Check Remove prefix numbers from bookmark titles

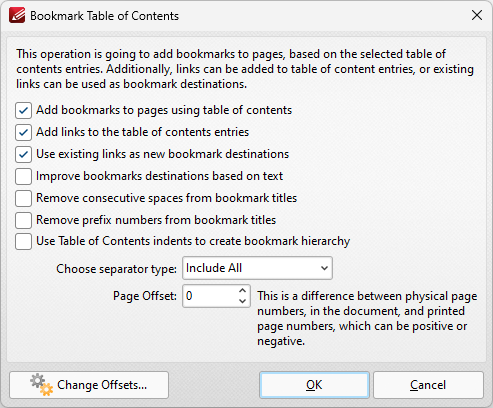pyautogui.click(x=23, y=220)
